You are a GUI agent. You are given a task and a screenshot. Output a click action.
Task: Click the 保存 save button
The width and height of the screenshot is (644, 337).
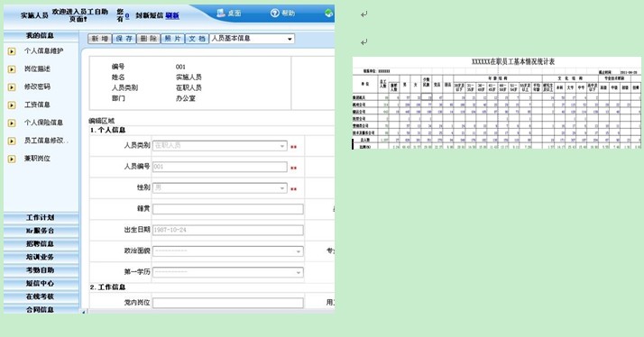pyautogui.click(x=124, y=39)
